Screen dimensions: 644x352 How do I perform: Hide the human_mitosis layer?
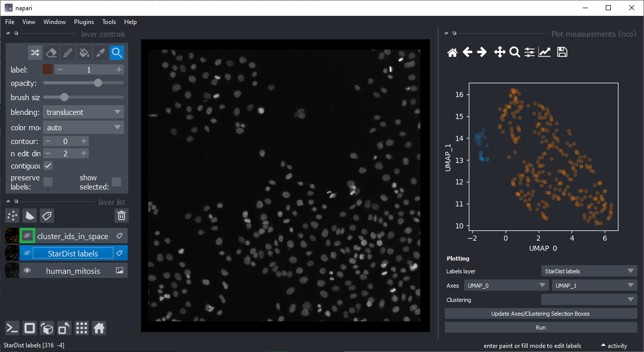click(28, 271)
